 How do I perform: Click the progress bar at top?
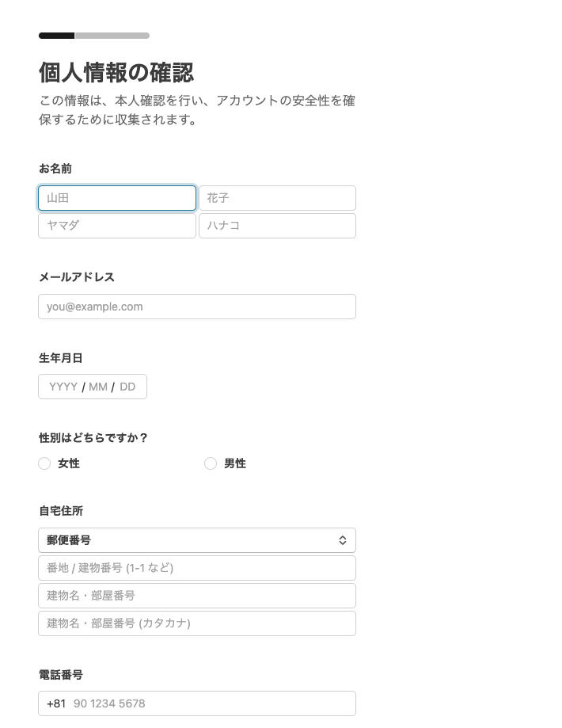pos(94,36)
